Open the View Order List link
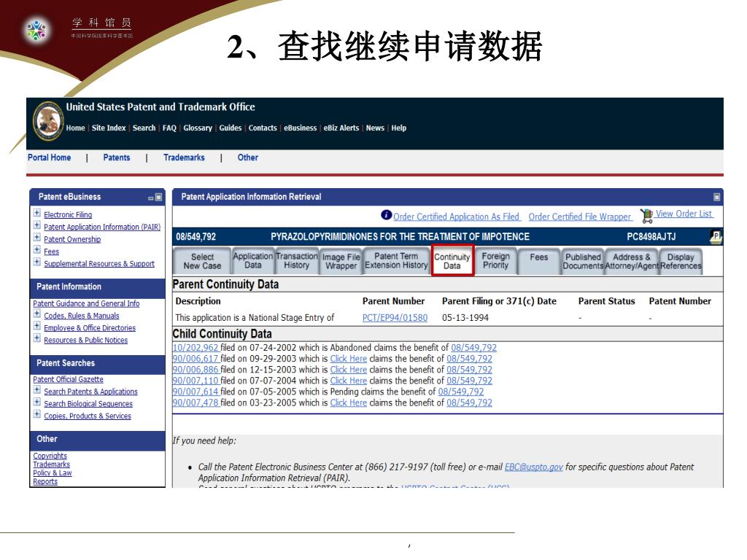This screenshot has width=747, height=560. 684,214
